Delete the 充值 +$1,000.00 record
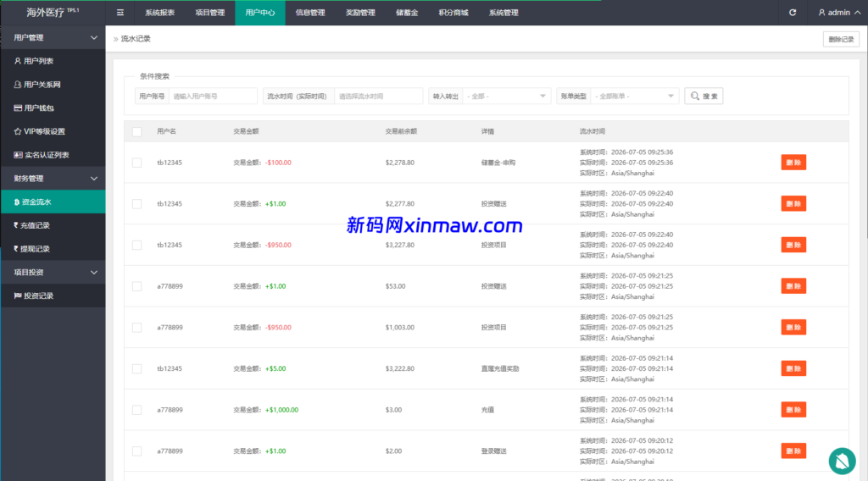 click(793, 410)
